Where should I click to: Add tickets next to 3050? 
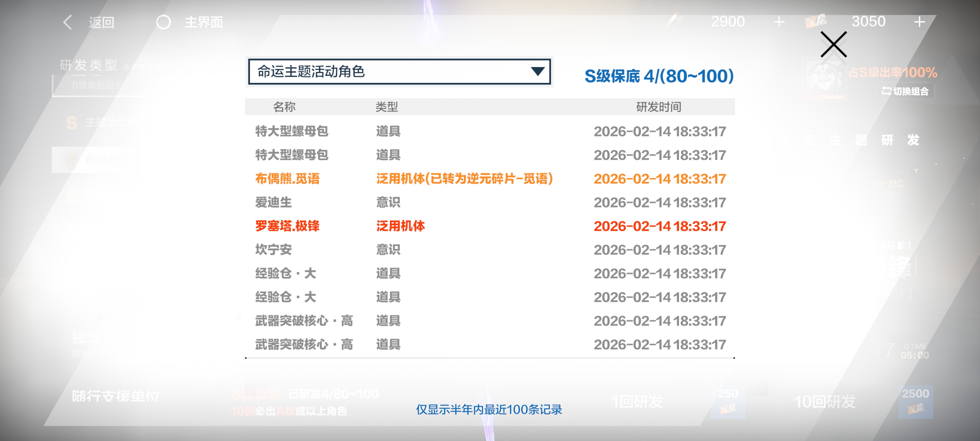(x=919, y=22)
